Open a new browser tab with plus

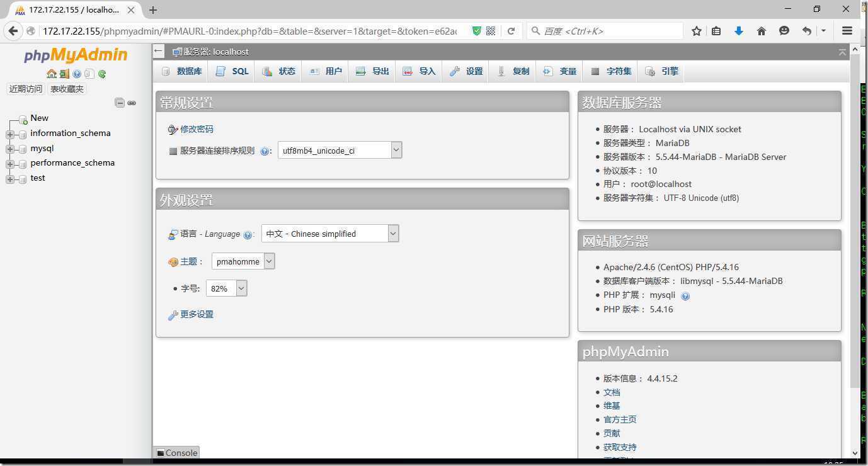point(153,10)
